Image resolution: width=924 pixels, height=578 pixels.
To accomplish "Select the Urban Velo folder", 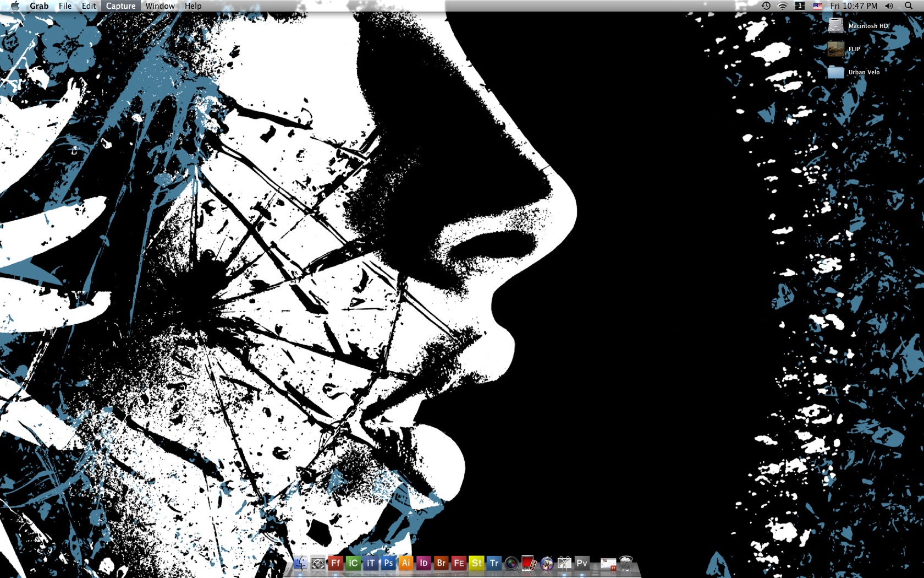I will (836, 72).
